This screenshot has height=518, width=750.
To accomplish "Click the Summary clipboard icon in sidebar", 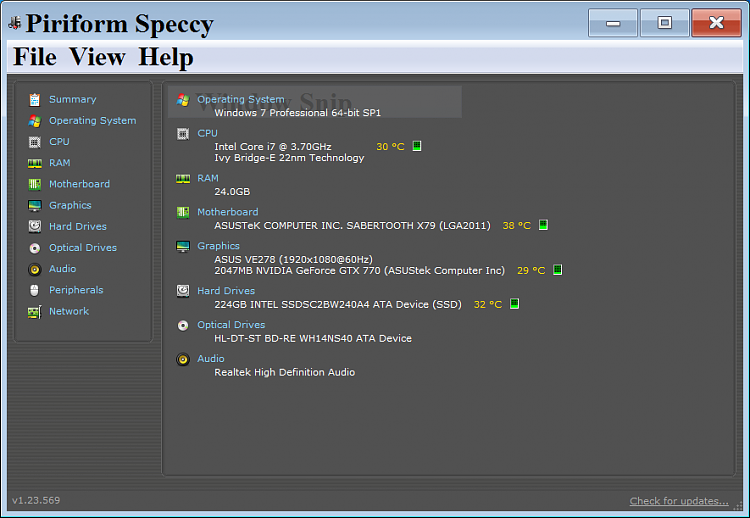I will [34, 99].
